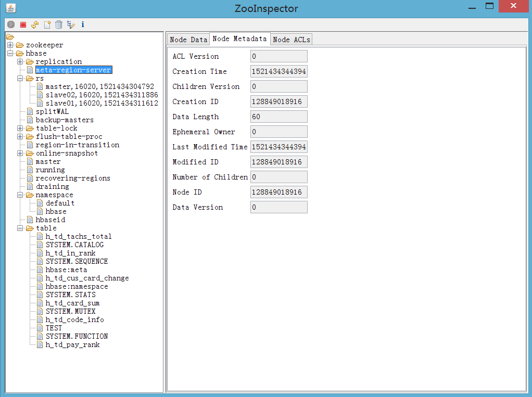
Task: Click the TEST file icon
Action: tap(40, 328)
